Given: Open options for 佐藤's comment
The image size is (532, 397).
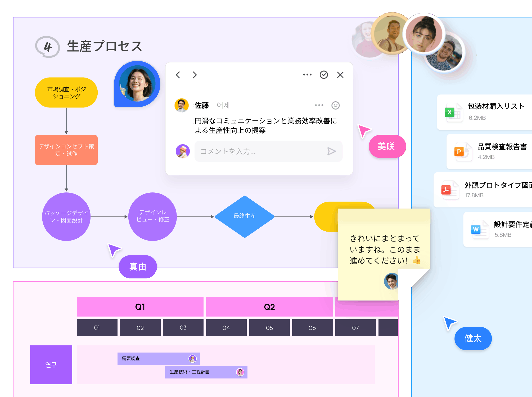Looking at the screenshot, I should click(319, 105).
